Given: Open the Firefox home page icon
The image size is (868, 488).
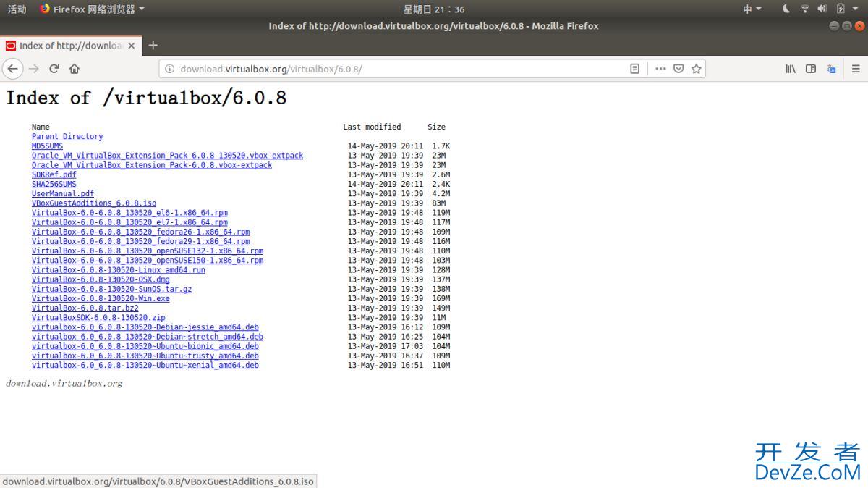Looking at the screenshot, I should point(74,69).
